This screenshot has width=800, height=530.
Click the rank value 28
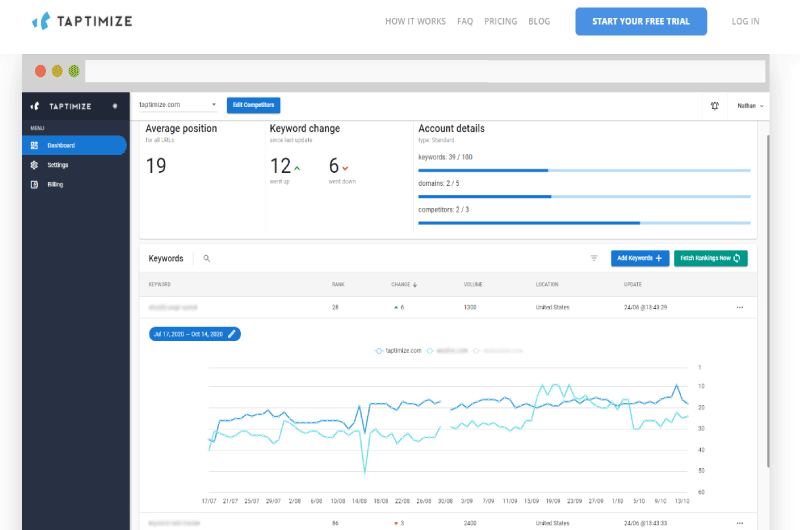(335, 307)
